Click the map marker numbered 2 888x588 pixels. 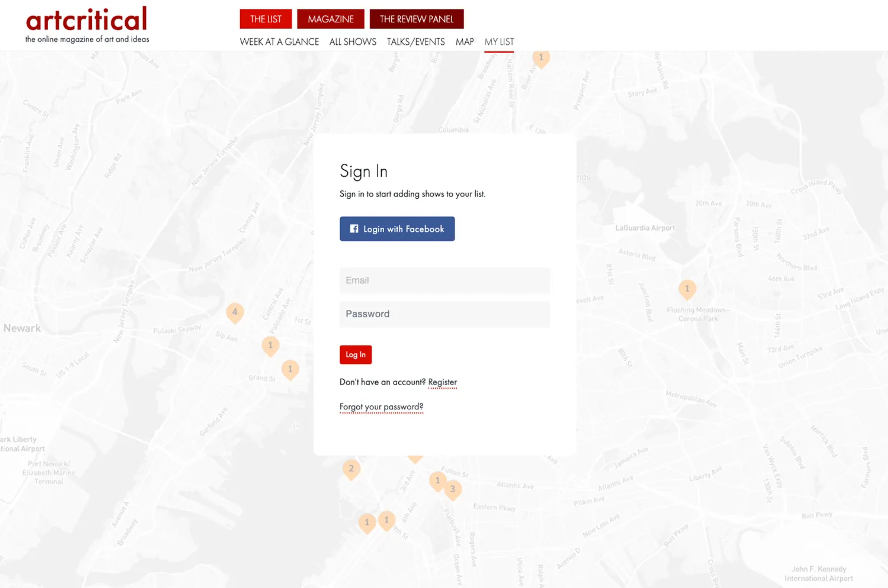351,468
